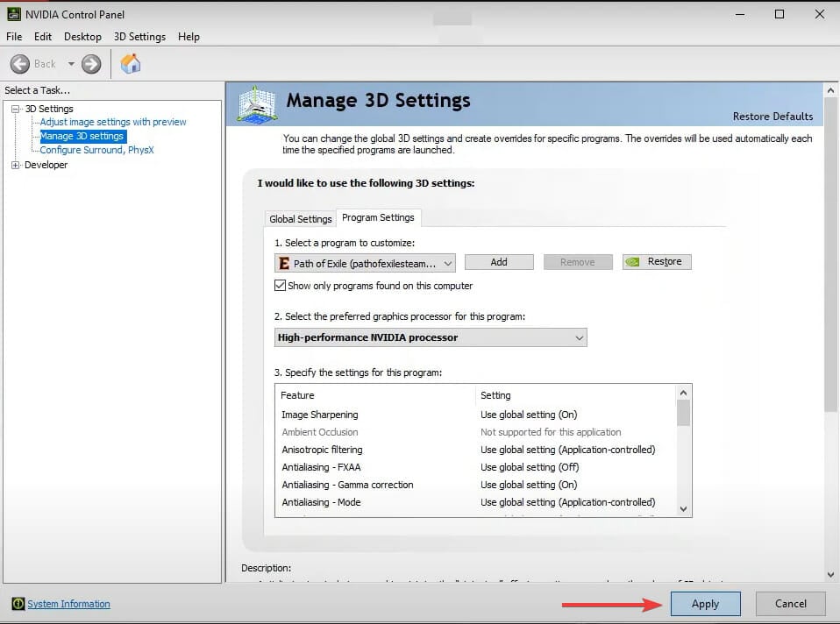The height and width of the screenshot is (624, 840).
Task: Maximize the NVIDIA Control Panel window
Action: coord(779,15)
